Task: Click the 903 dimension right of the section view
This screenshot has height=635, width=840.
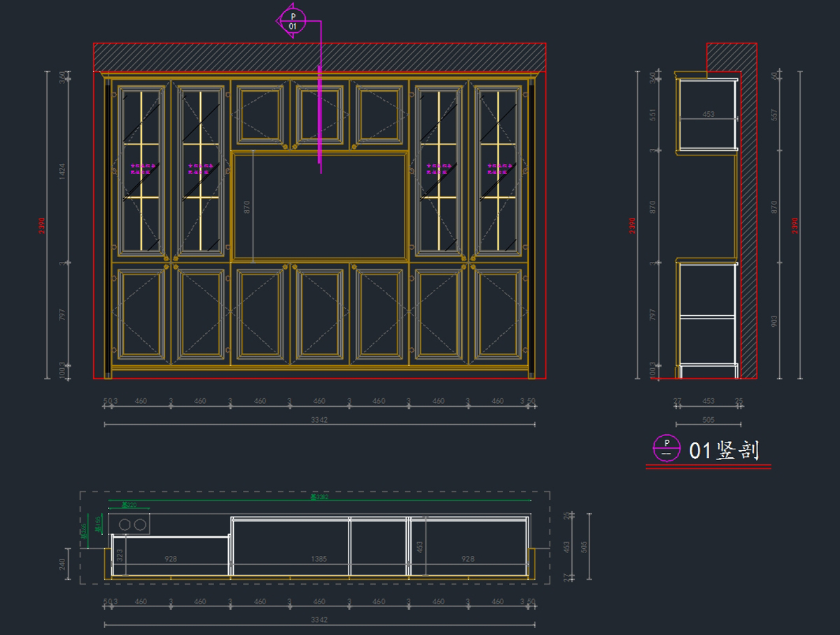Action: pos(773,321)
